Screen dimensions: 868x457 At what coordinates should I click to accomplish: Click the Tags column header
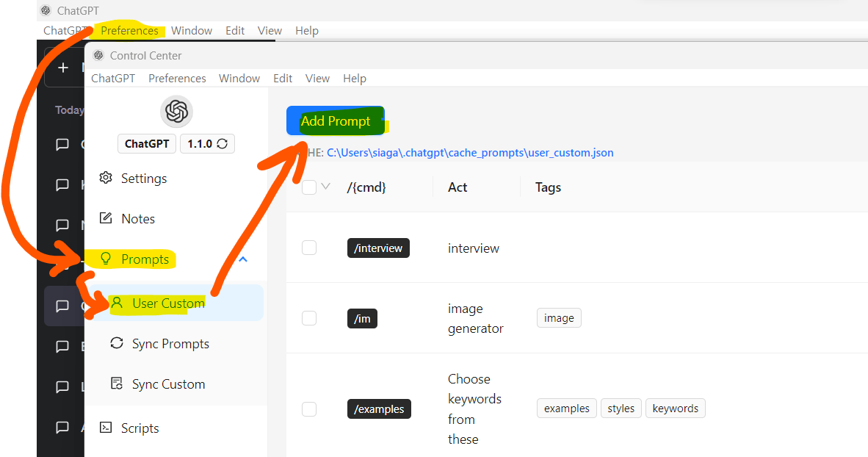click(x=548, y=187)
